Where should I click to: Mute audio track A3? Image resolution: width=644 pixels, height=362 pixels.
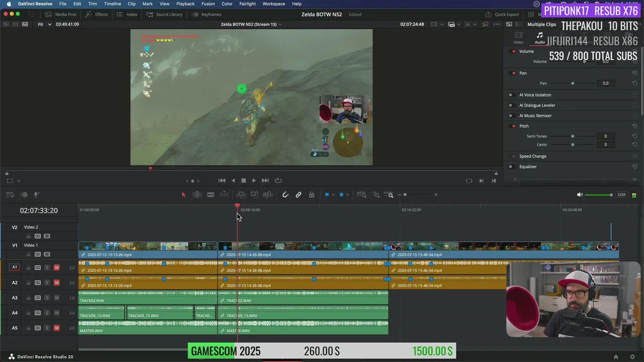57,298
